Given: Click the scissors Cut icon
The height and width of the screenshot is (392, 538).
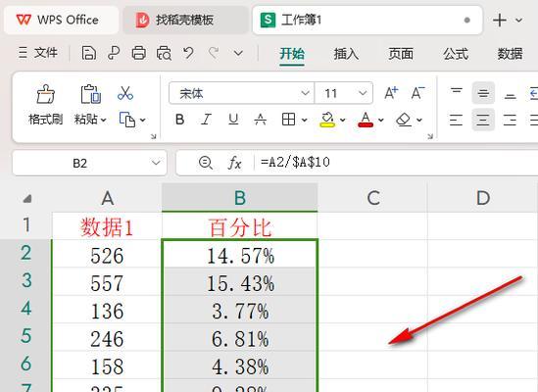Looking at the screenshot, I should click(125, 93).
